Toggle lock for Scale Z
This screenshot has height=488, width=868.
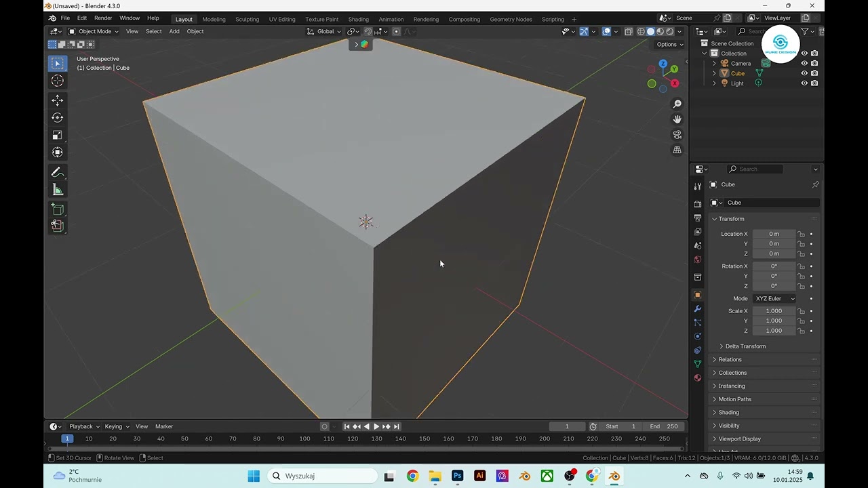[x=801, y=331]
